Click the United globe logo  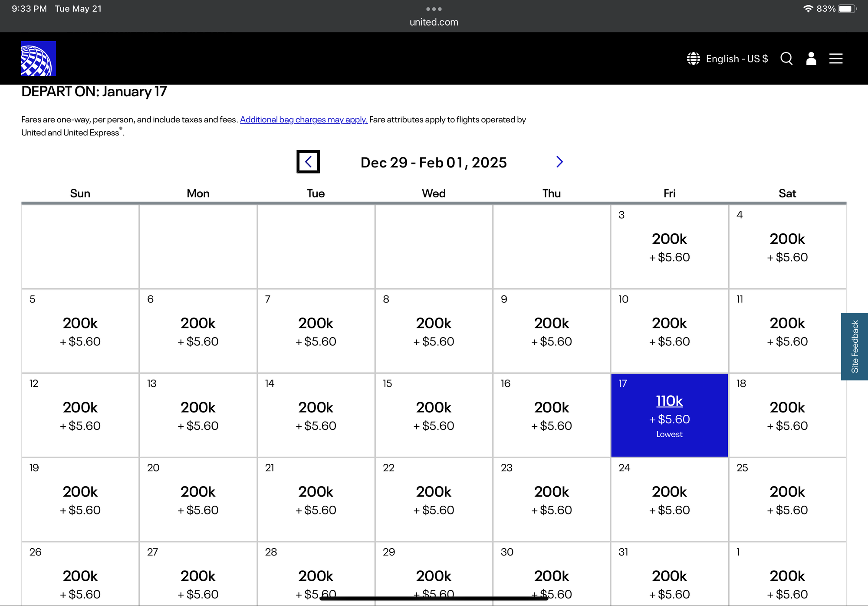(x=38, y=59)
